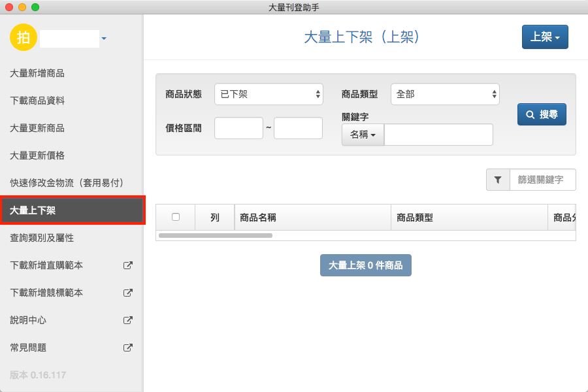Open 大量新增商品 in sidebar

(37, 73)
